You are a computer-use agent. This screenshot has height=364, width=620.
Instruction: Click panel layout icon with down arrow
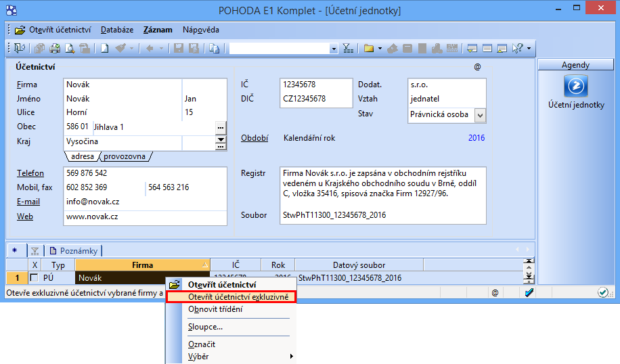click(x=472, y=48)
